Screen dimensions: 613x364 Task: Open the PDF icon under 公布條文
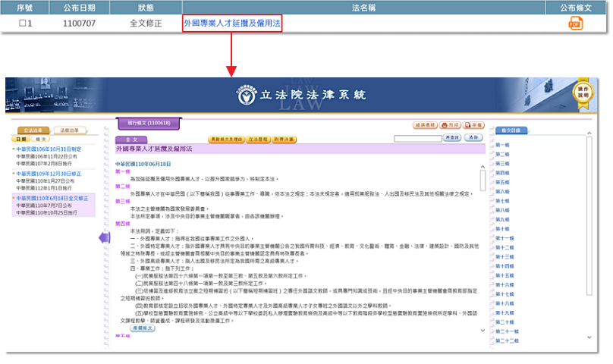click(575, 24)
